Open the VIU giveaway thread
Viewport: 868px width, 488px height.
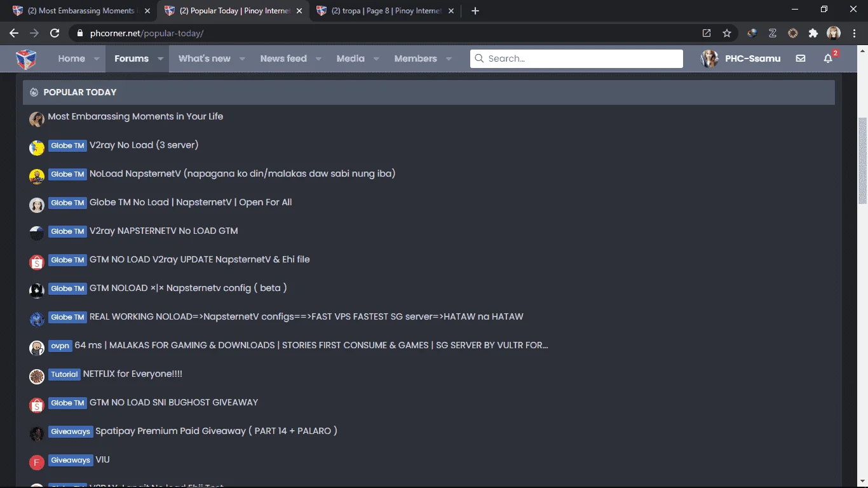103,459
